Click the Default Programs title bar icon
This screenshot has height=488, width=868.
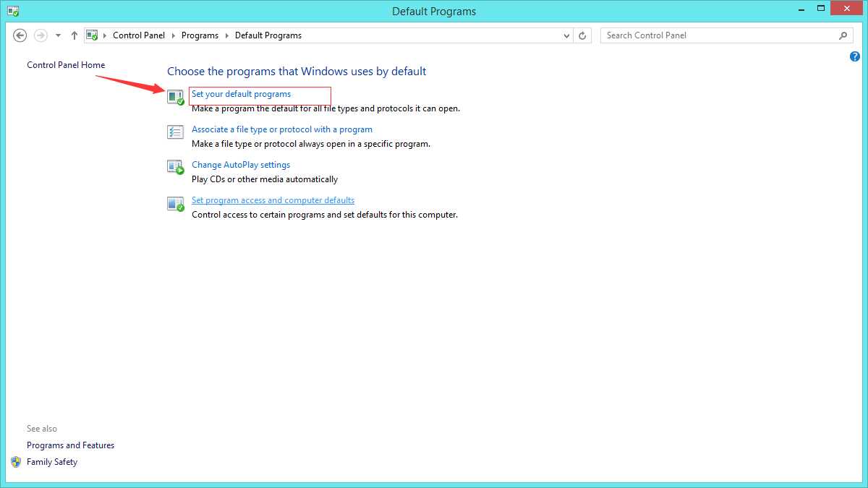pyautogui.click(x=12, y=11)
